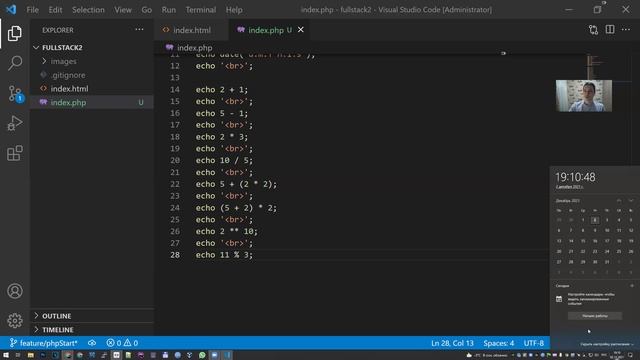
Task: Click the plus icon to add event
Action: pyautogui.click(x=631, y=286)
